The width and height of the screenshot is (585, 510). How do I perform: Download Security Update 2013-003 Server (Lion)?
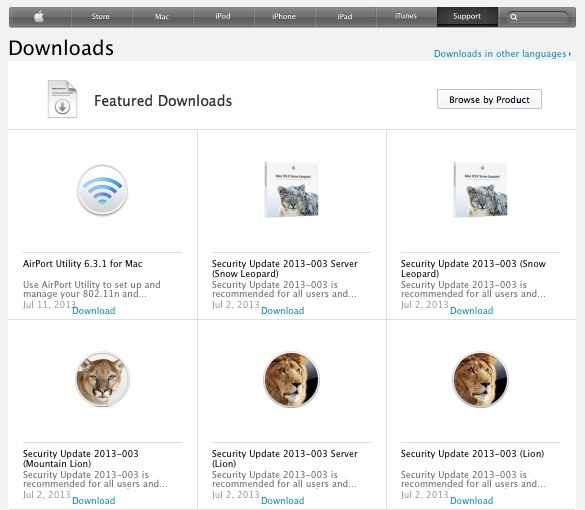[x=283, y=501]
